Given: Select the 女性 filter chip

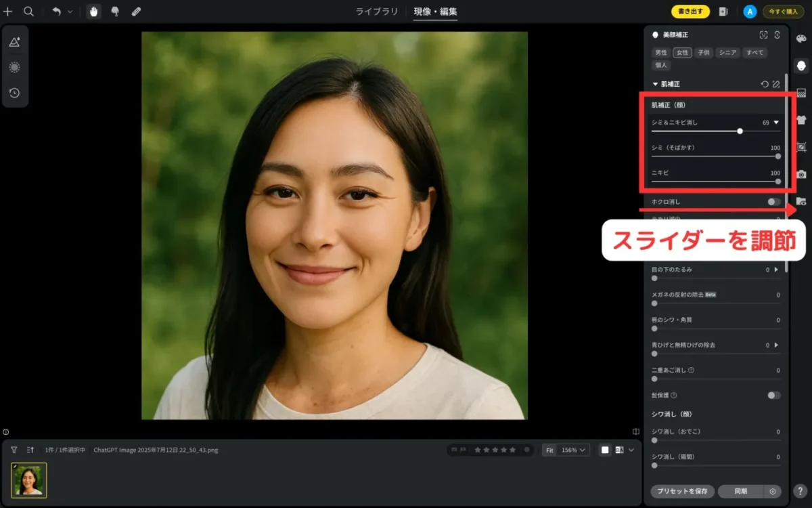Looking at the screenshot, I should (x=682, y=52).
